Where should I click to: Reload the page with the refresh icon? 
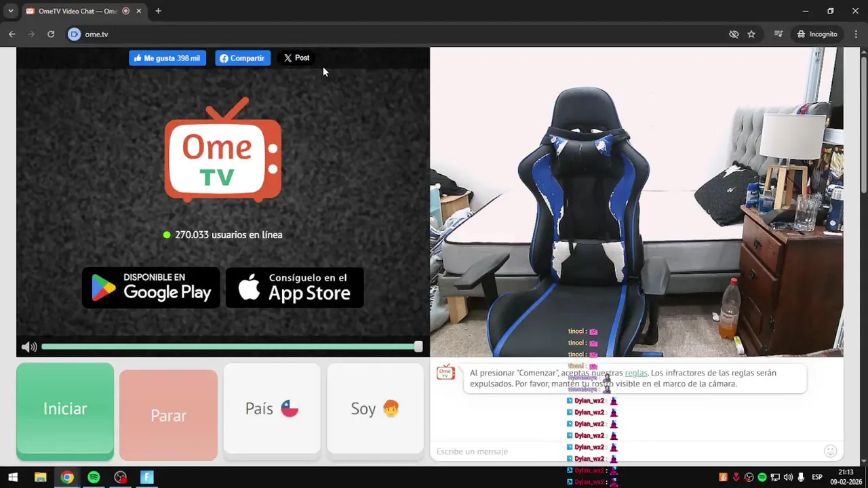(x=51, y=34)
